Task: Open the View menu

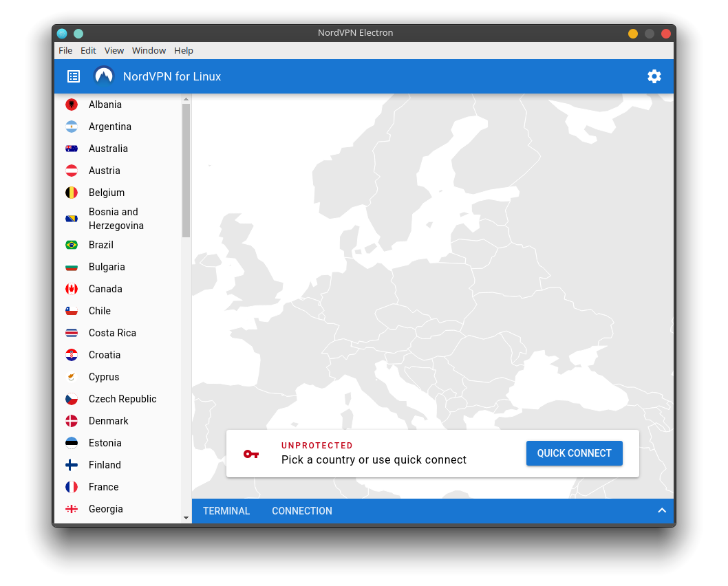Action: (114, 51)
